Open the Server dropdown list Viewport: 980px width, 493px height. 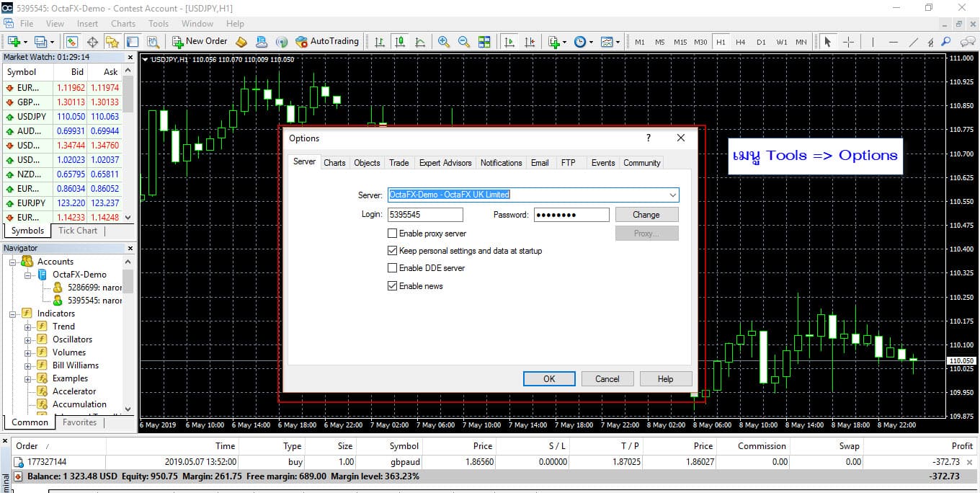tap(672, 195)
